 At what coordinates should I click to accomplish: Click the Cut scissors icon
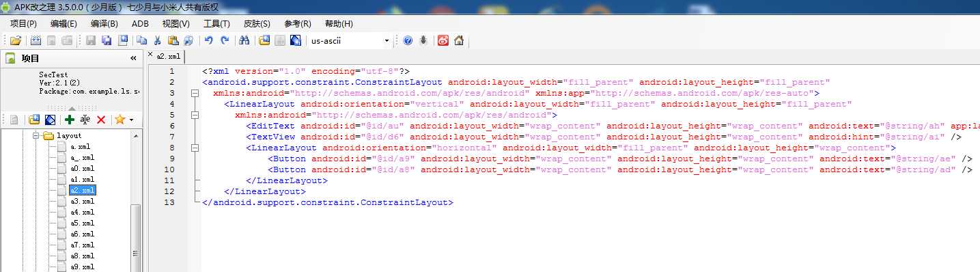(157, 40)
